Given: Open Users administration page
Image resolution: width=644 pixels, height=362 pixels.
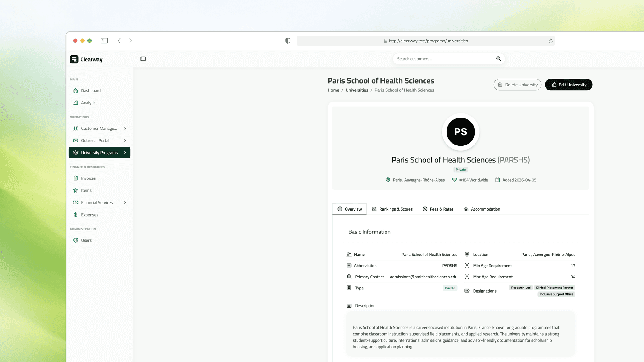Looking at the screenshot, I should (x=86, y=240).
